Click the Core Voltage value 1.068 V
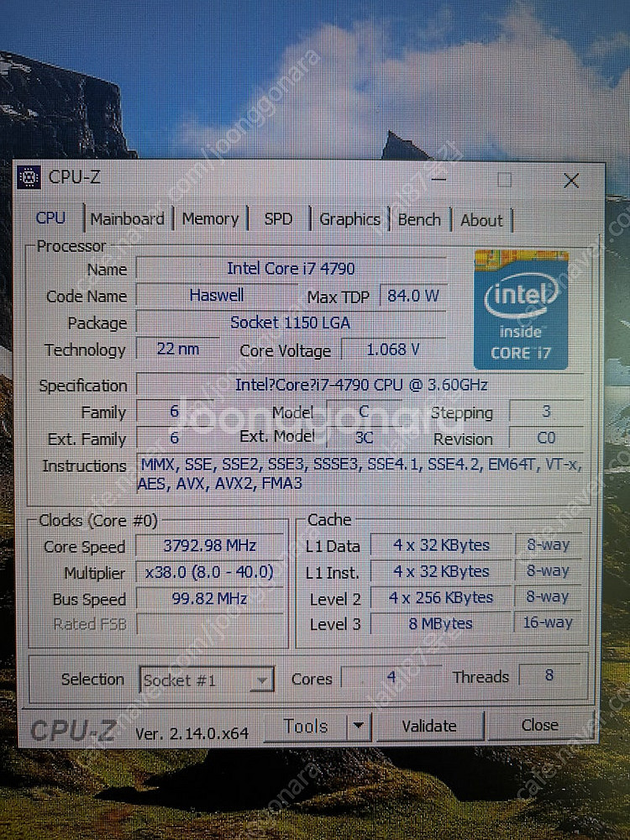 tap(393, 349)
